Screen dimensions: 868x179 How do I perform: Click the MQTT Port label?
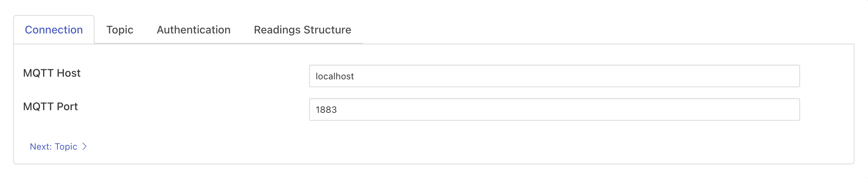(50, 106)
